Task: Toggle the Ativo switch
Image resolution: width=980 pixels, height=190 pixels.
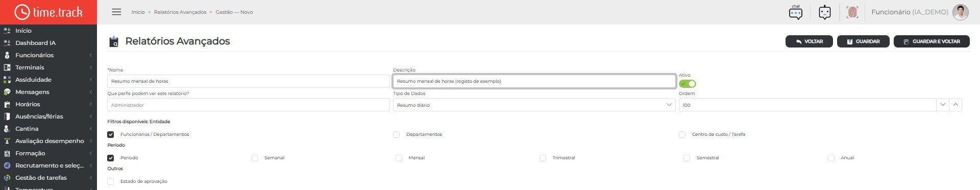Action: (x=688, y=84)
